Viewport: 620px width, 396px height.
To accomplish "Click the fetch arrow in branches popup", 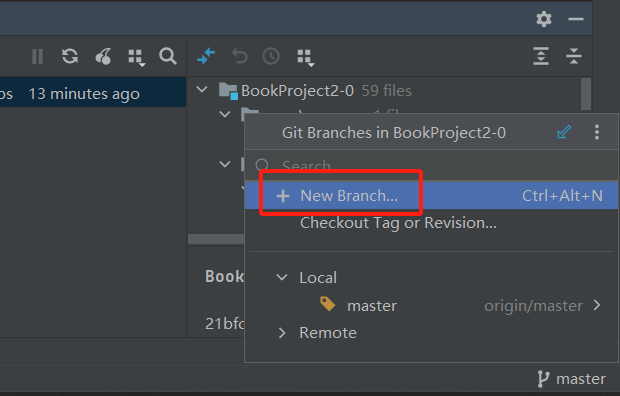I will [x=564, y=132].
